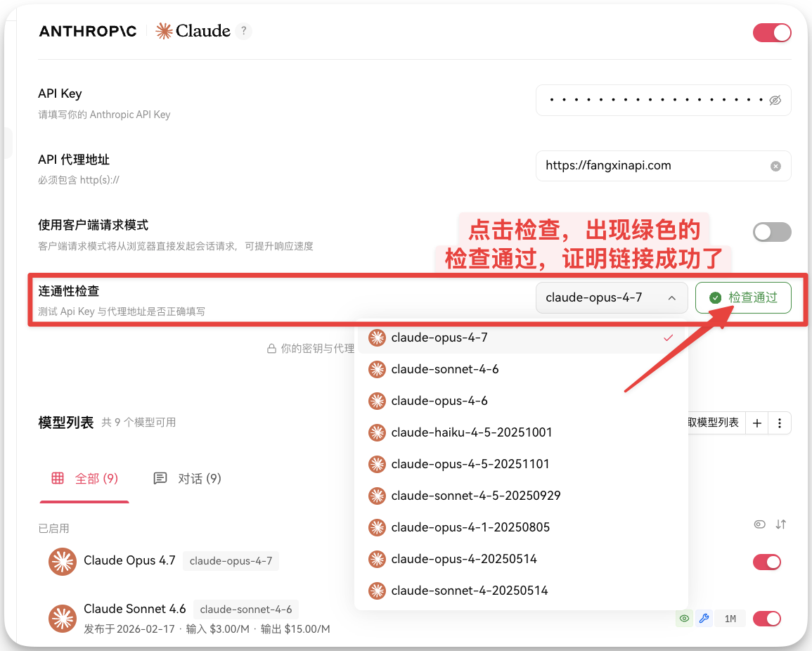Disable the Claude Sonnet 4.6 model switch

[767, 619]
